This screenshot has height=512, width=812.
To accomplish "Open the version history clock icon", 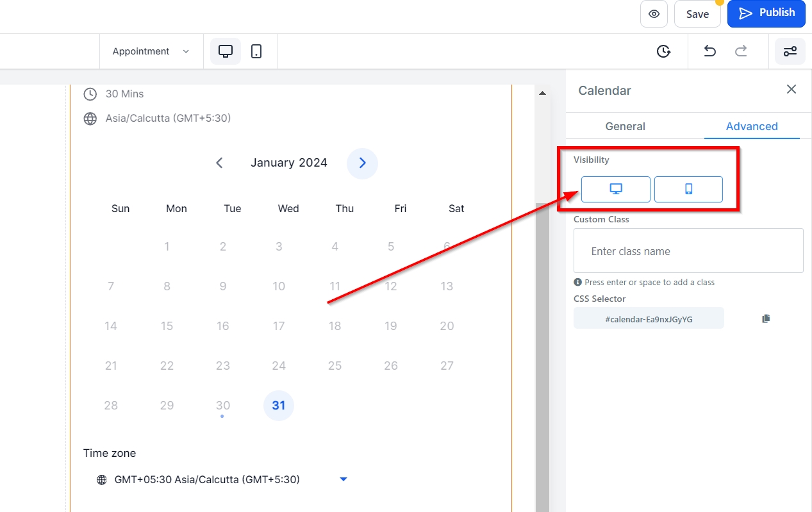I will [663, 51].
